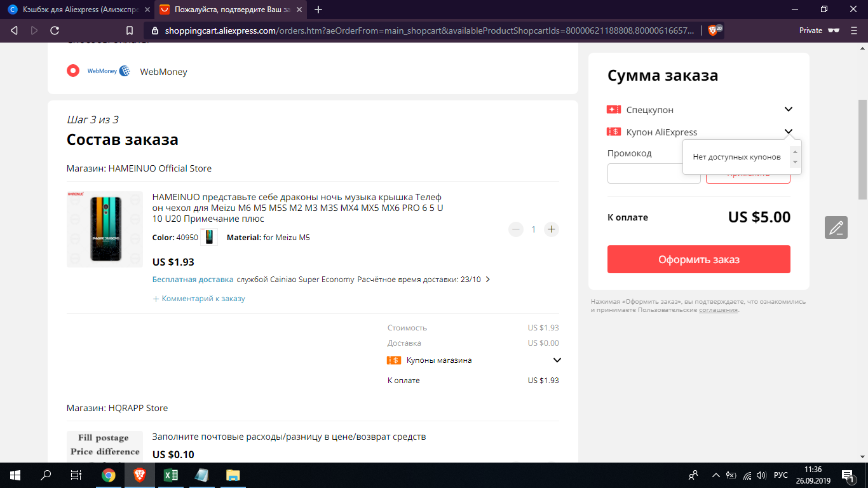
Task: Click the Состав заказа heading
Action: 123,139
